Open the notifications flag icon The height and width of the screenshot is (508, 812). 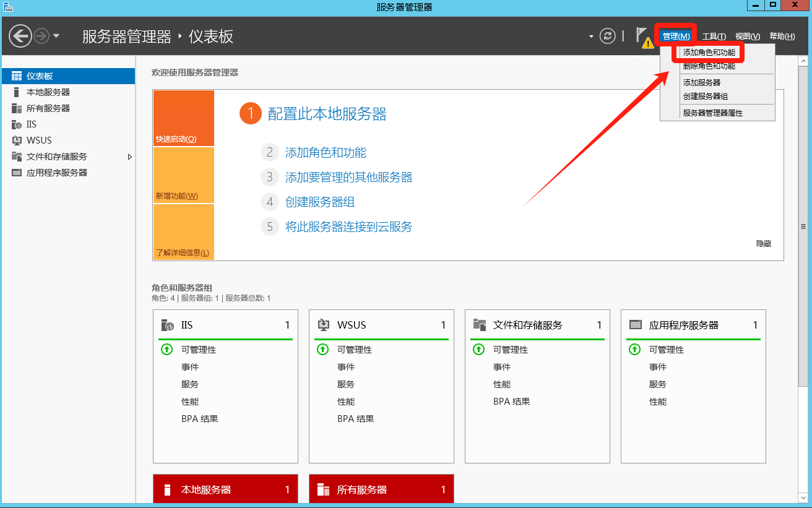642,36
